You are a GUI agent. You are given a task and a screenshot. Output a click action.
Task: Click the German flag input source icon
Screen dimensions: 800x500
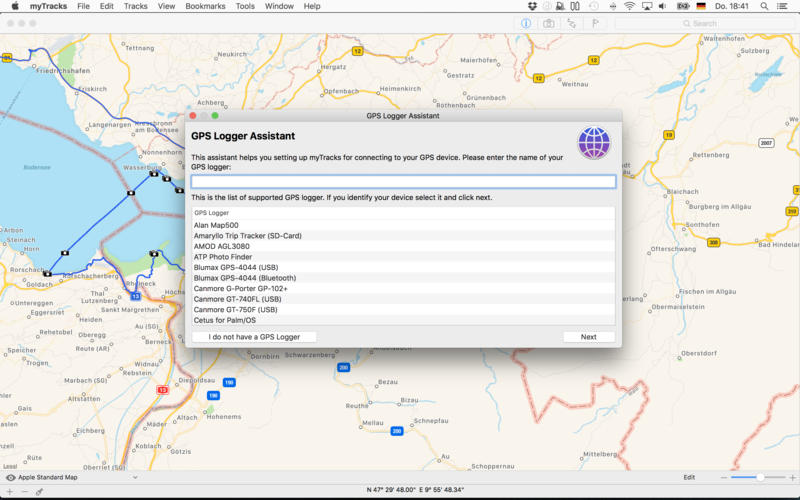(x=701, y=6)
